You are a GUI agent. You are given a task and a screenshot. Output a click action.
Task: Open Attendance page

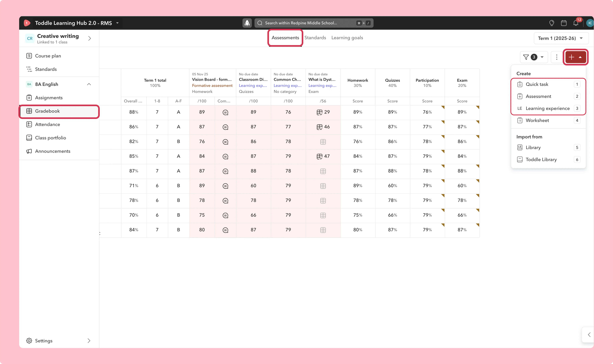pos(59,124)
